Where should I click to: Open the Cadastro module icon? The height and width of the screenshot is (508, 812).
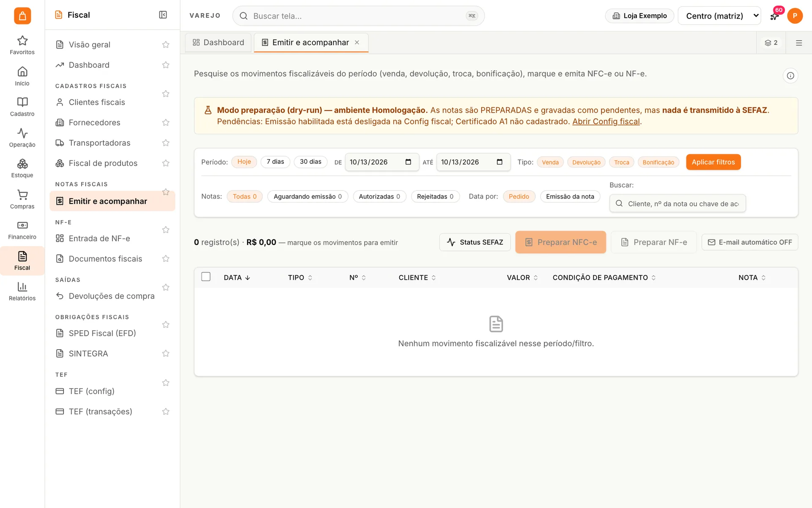(x=22, y=107)
